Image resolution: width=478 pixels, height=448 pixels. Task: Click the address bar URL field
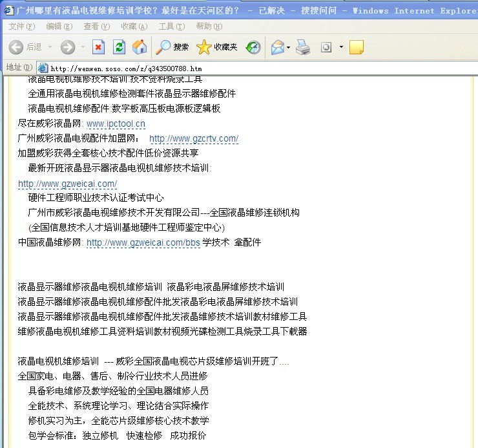[x=258, y=68]
